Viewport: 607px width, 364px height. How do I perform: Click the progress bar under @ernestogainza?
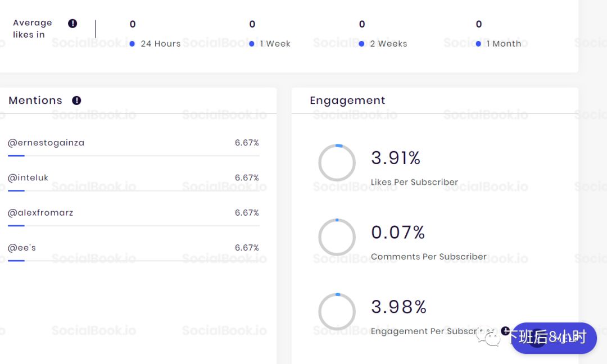(x=133, y=156)
